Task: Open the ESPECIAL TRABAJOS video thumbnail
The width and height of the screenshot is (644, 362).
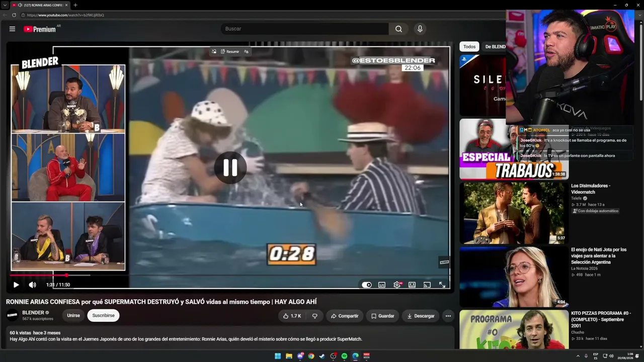Action: 514,149
